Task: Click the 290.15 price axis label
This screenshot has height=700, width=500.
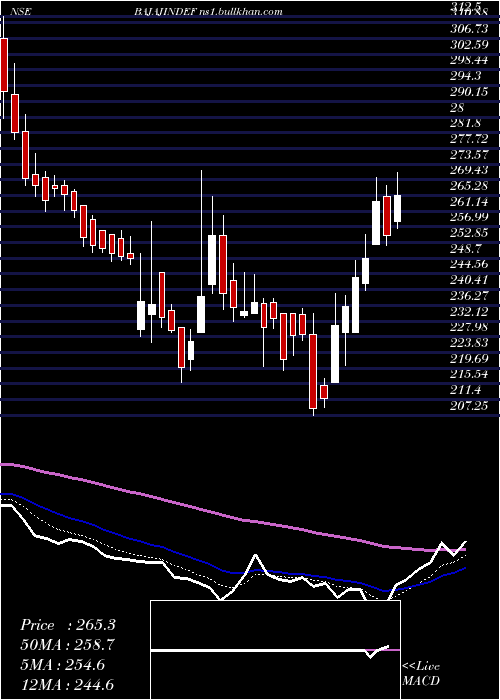Action: (x=471, y=92)
